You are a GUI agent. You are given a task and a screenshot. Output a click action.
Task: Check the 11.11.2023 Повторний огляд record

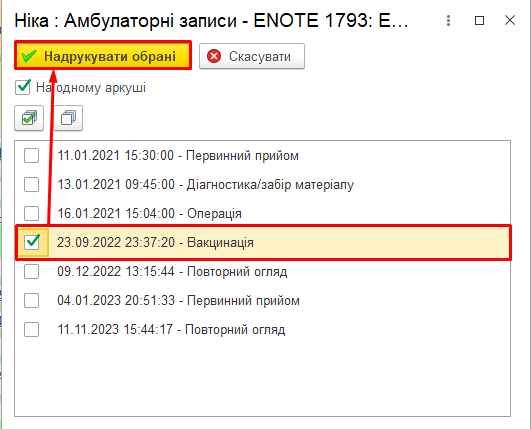point(31,329)
